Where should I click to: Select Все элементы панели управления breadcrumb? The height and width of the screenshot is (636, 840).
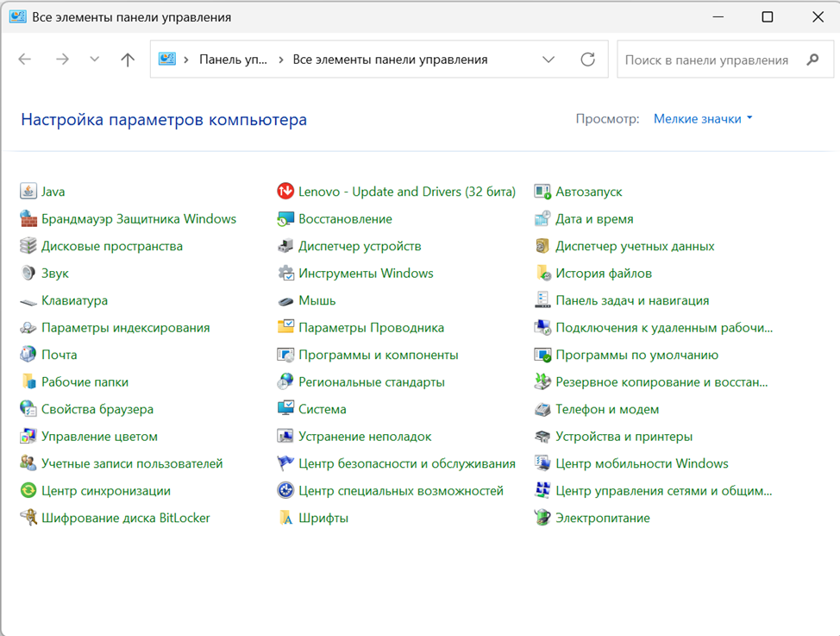(x=390, y=60)
